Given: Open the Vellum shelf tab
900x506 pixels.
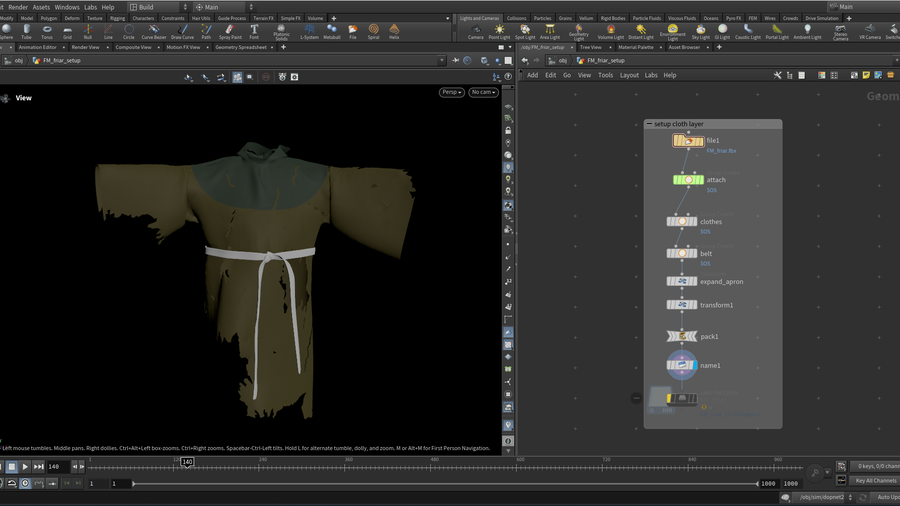Looking at the screenshot, I should 586,18.
